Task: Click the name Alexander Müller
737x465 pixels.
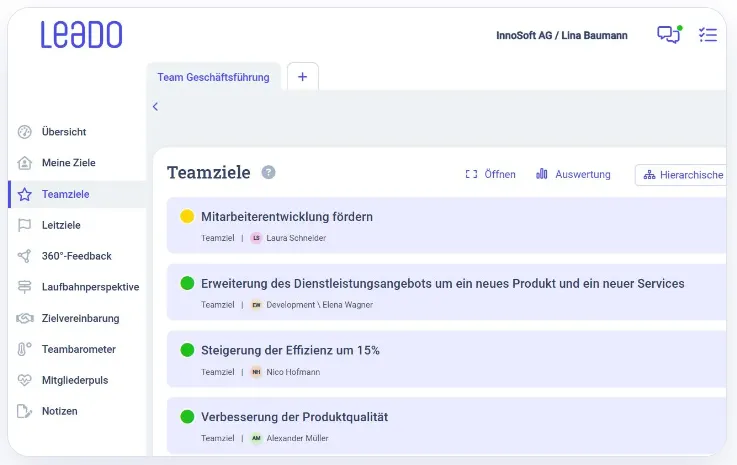Action: coord(297,438)
